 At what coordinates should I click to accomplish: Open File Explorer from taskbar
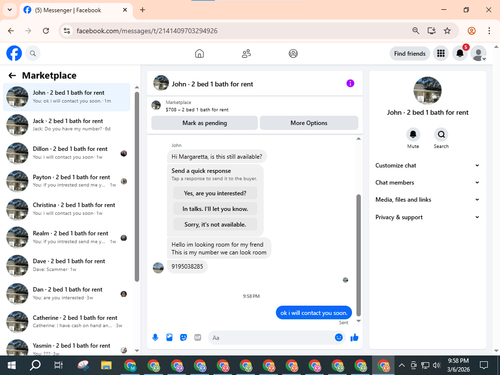pos(106,365)
